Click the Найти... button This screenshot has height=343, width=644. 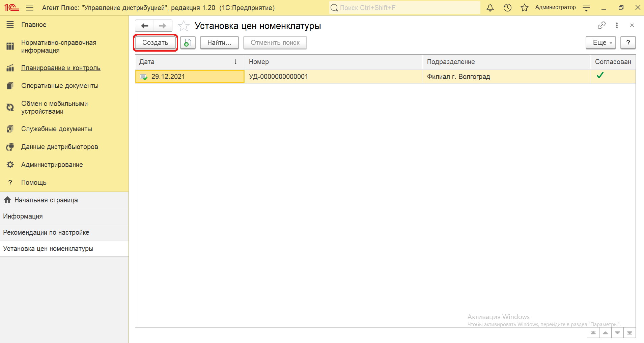219,43
